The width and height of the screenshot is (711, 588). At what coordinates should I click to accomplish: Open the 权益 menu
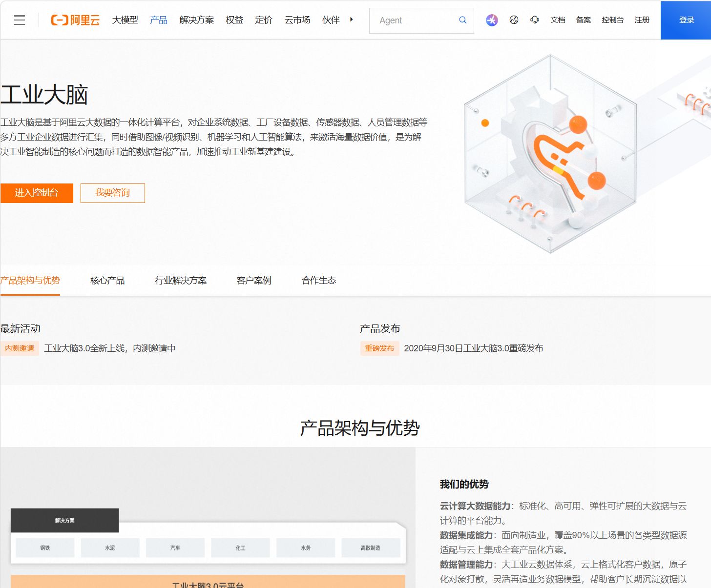tap(234, 20)
